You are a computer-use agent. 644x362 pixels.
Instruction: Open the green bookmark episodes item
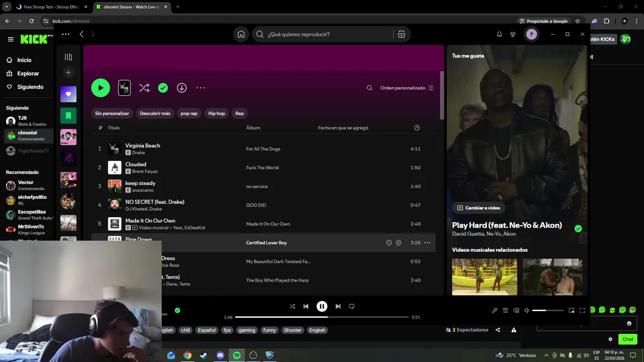(x=68, y=116)
